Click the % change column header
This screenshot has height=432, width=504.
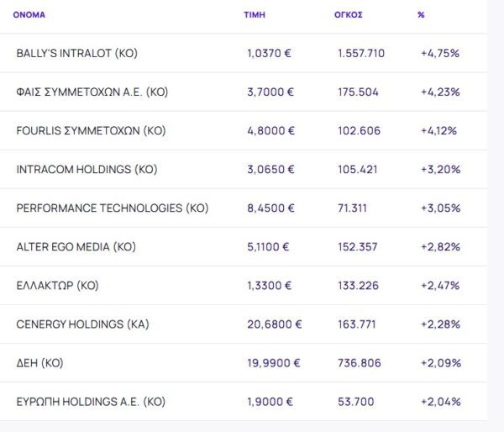pyautogui.click(x=421, y=15)
